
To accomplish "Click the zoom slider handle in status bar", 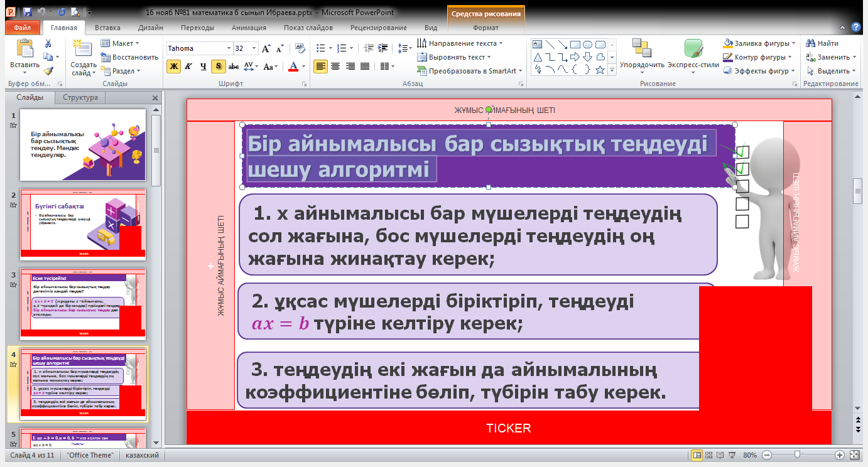I will 797,454.
